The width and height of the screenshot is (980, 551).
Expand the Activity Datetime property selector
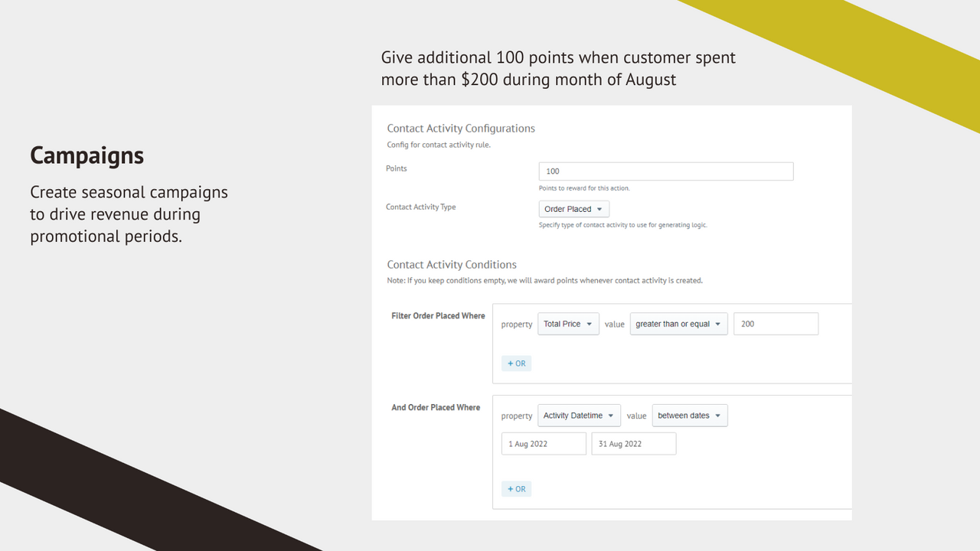pos(578,416)
